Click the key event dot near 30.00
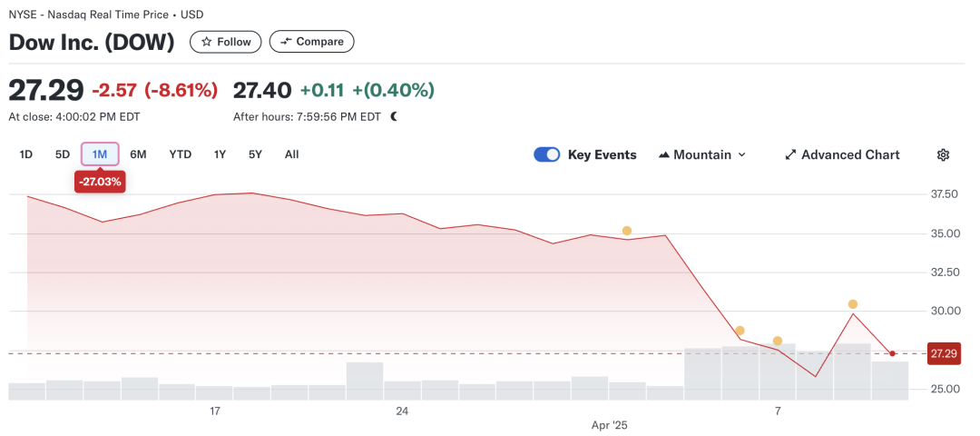The image size is (980, 436). coord(852,304)
